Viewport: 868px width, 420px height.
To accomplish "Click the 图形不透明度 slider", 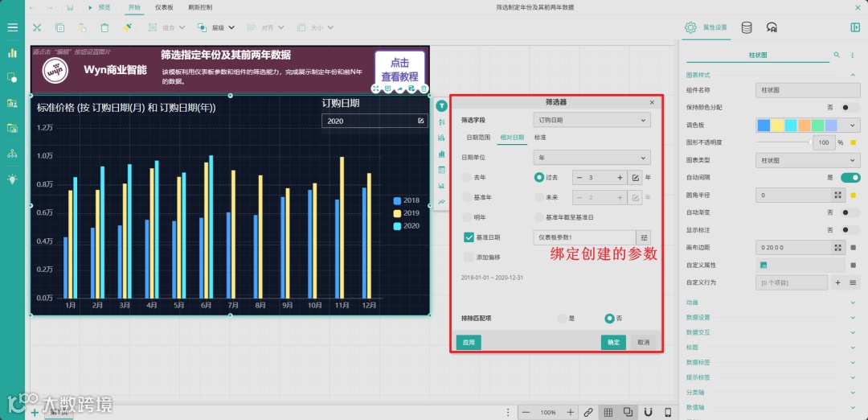I will 785,142.
